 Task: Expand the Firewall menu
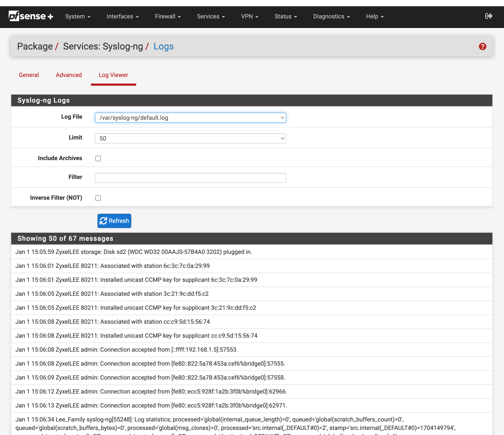168,17
